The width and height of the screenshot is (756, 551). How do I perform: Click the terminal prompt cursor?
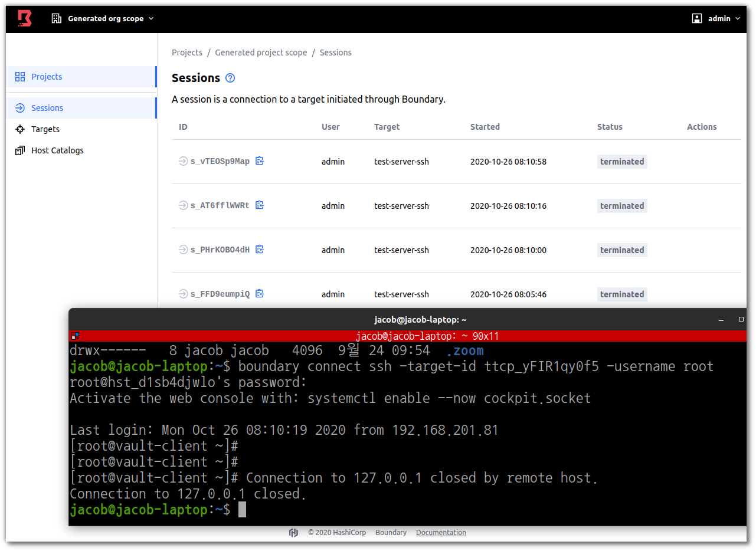(x=242, y=510)
